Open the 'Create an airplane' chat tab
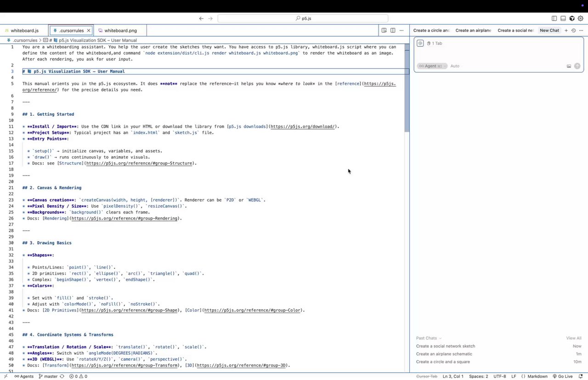Screen dimensions: 588x380 [x=473, y=30]
